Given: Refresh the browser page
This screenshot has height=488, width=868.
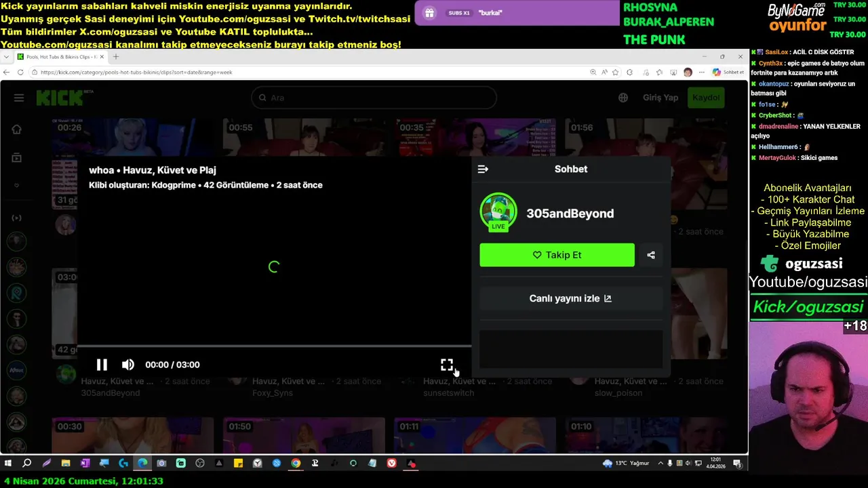Looking at the screenshot, I should pyautogui.click(x=20, y=72).
